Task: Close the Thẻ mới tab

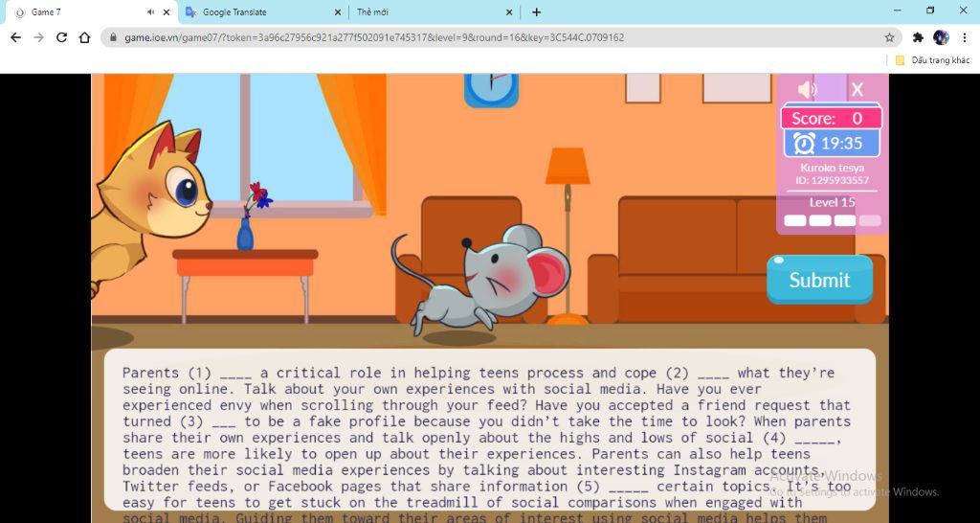Action: [509, 11]
